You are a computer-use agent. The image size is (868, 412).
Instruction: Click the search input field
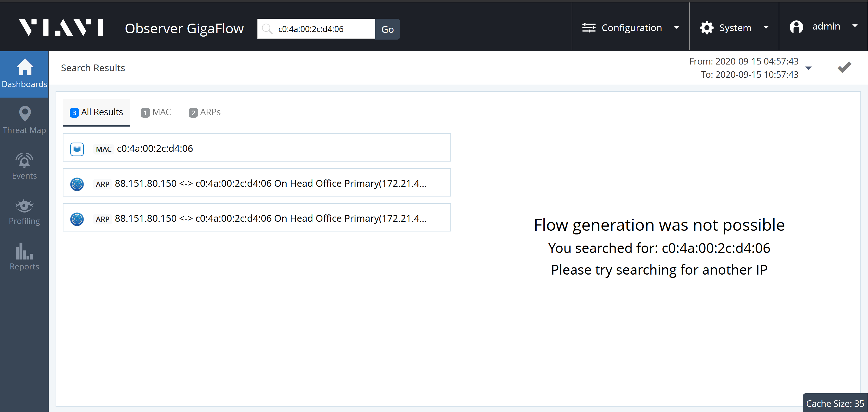tap(316, 29)
